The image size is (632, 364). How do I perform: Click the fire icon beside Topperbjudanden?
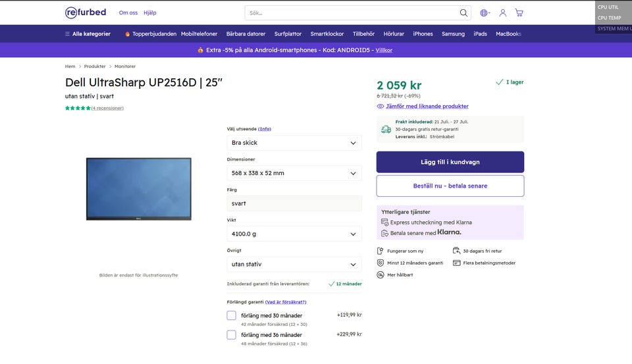(127, 34)
